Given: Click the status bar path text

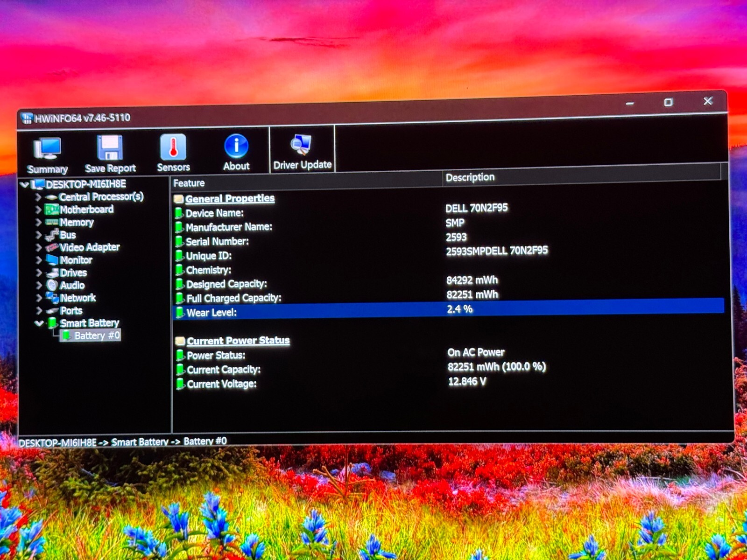Looking at the screenshot, I should coord(123,442).
